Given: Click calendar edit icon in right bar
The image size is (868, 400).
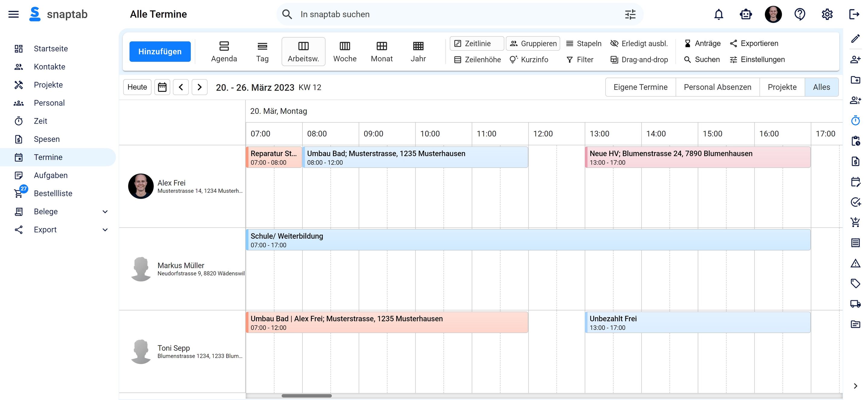Looking at the screenshot, I should coord(855,182).
